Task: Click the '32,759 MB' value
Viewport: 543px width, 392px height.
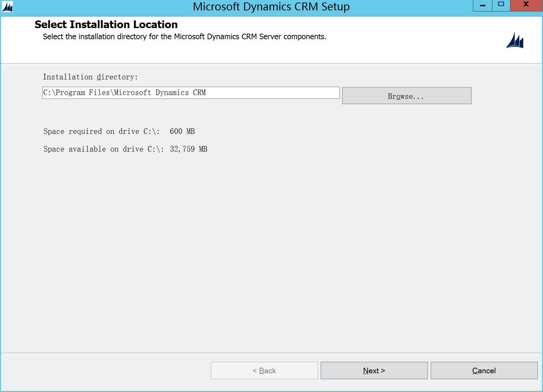Action: pyautogui.click(x=189, y=149)
